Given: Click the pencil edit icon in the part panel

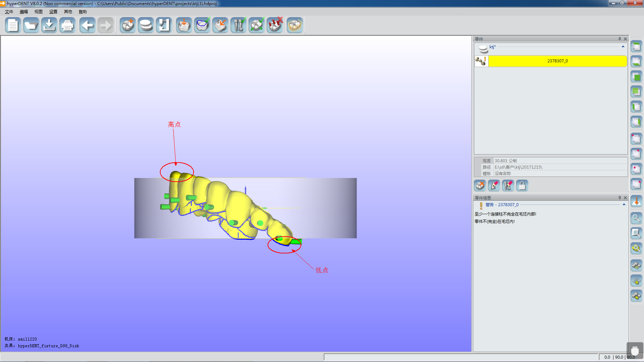Looking at the screenshot, I should 494,185.
